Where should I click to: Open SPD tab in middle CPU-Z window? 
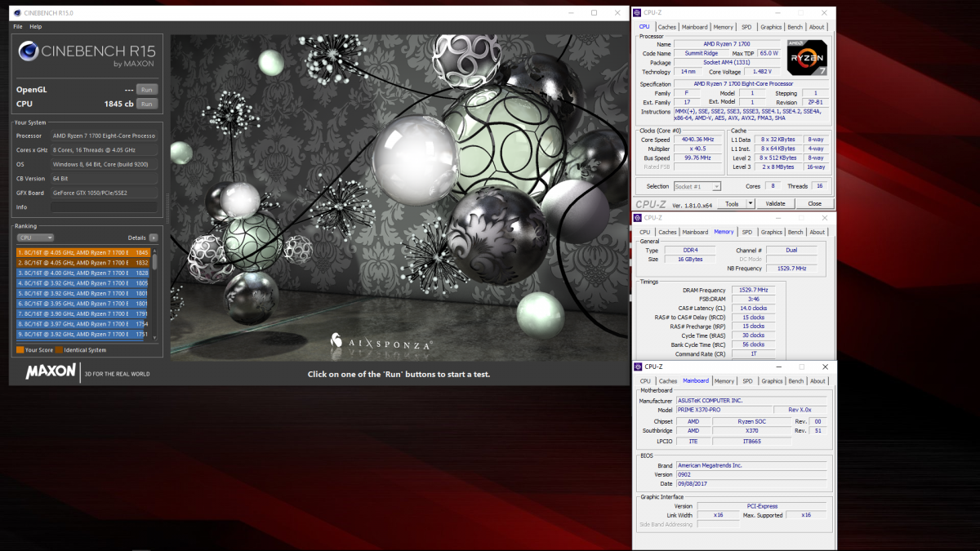coord(746,232)
